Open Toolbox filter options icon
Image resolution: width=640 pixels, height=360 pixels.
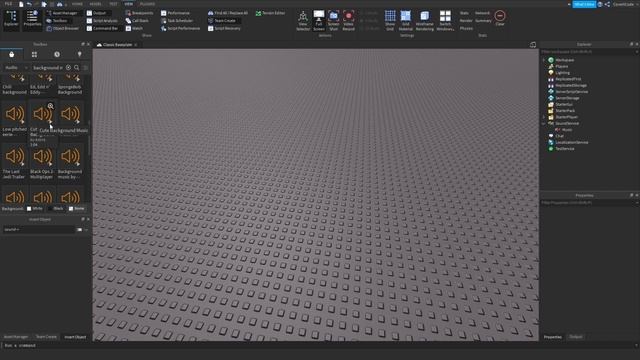click(86, 67)
